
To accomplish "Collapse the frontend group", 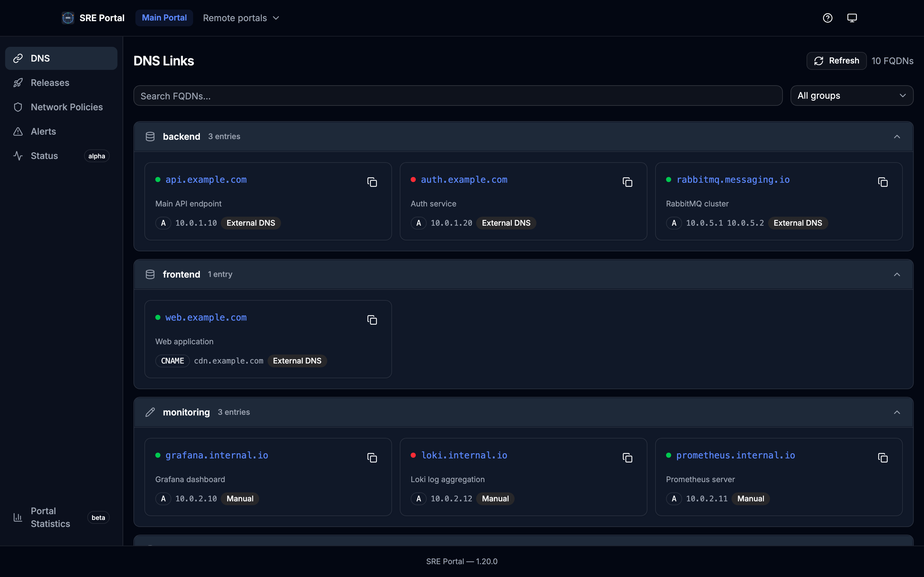I will coord(897,274).
